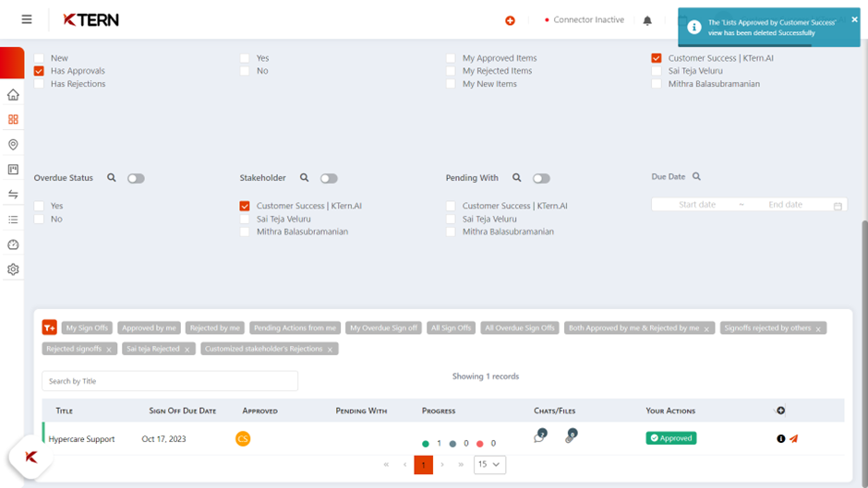Click the CS approver avatar
This screenshot has height=488, width=868.
pyautogui.click(x=243, y=439)
